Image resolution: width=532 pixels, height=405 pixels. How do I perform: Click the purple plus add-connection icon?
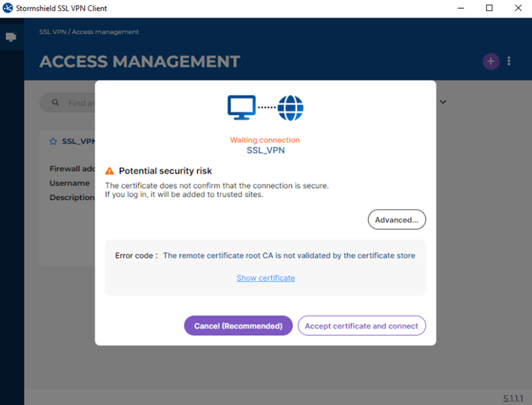pos(490,61)
